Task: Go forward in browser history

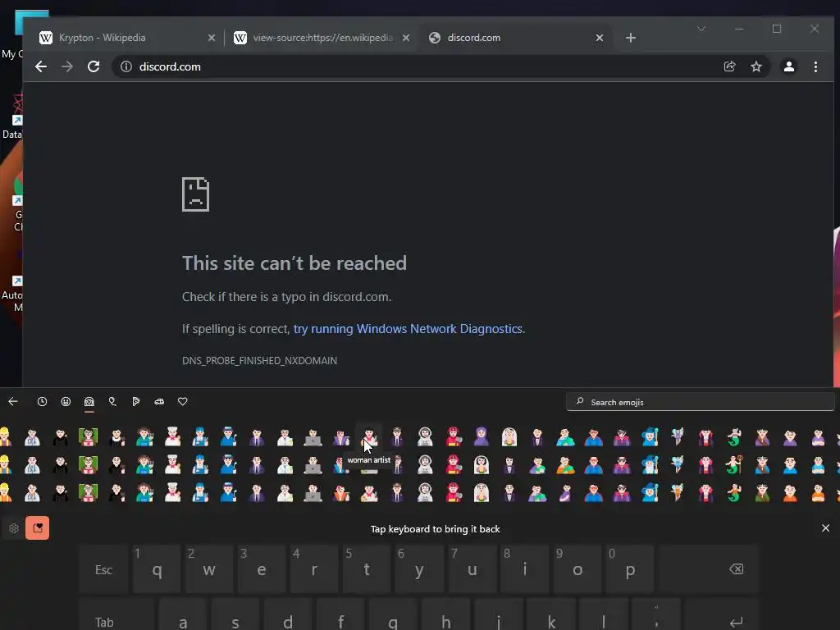Action: click(67, 66)
